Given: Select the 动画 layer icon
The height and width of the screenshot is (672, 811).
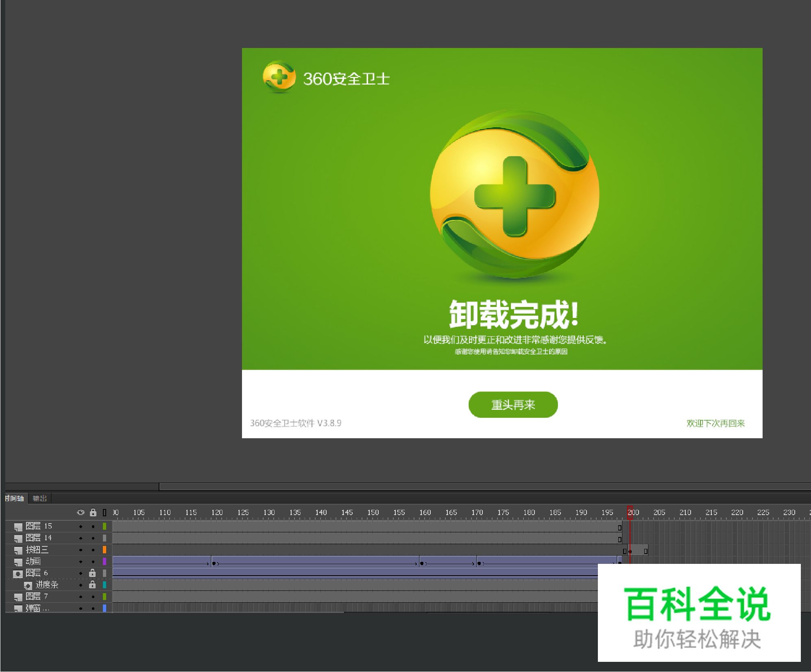Looking at the screenshot, I should (x=18, y=561).
